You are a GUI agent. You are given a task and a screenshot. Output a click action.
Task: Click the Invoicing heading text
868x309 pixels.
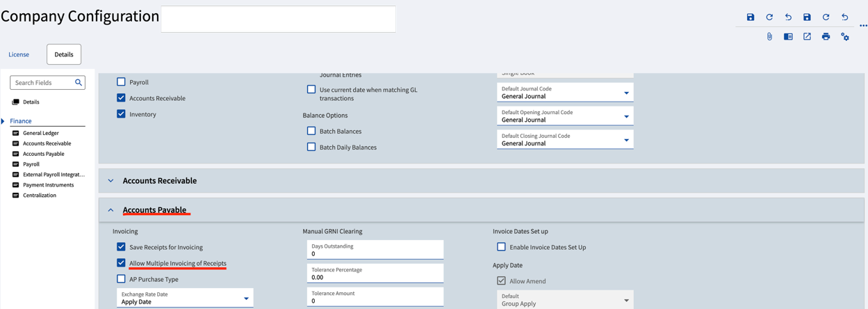(125, 231)
